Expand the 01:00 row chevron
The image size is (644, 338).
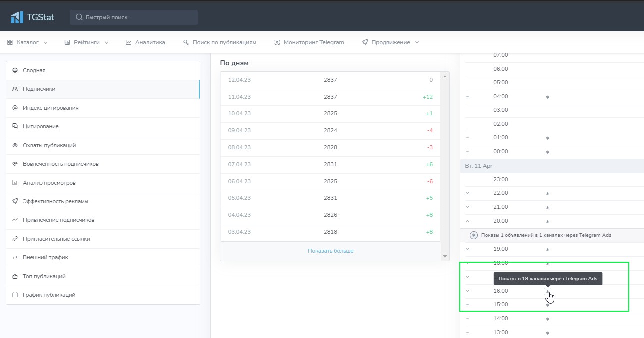coord(468,137)
